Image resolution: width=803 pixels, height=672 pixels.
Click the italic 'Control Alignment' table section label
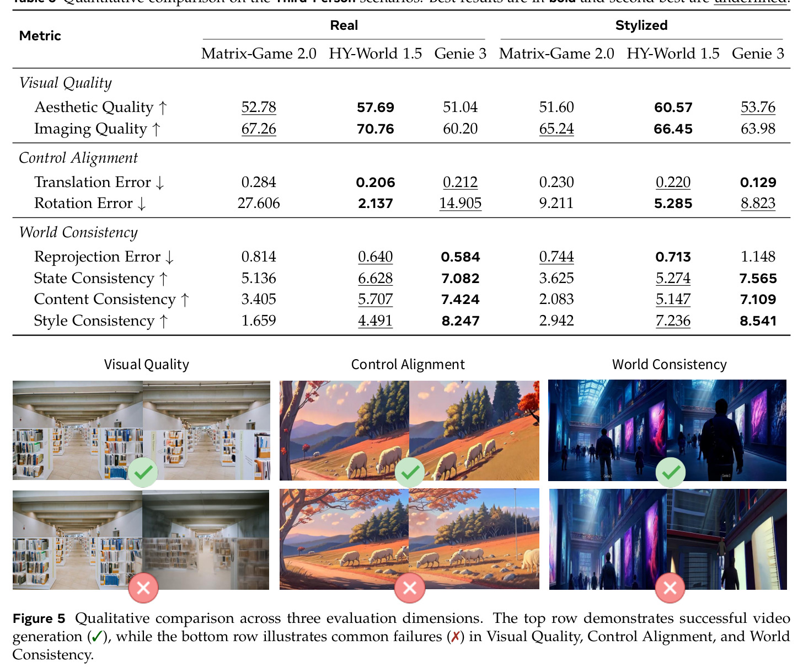tap(78, 158)
